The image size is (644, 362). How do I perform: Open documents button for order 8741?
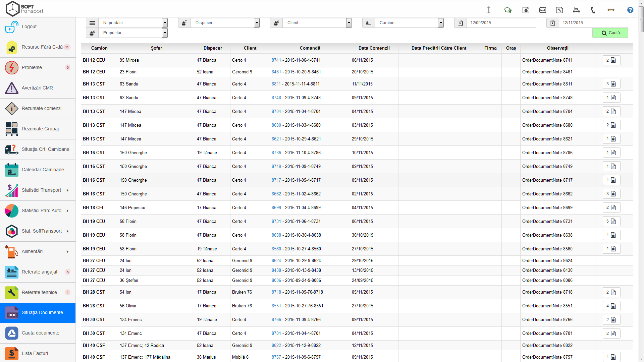coord(611,60)
